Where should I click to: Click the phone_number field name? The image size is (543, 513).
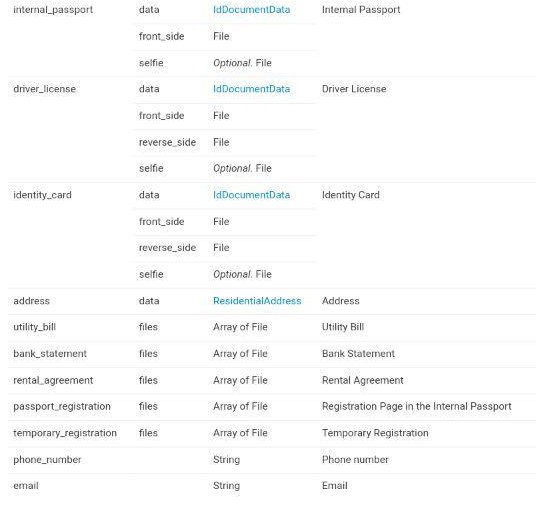tap(47, 460)
